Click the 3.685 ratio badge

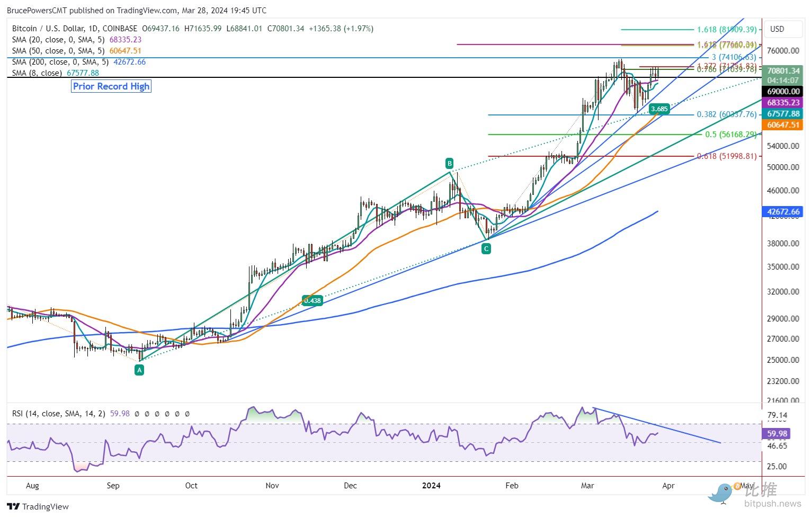point(659,109)
